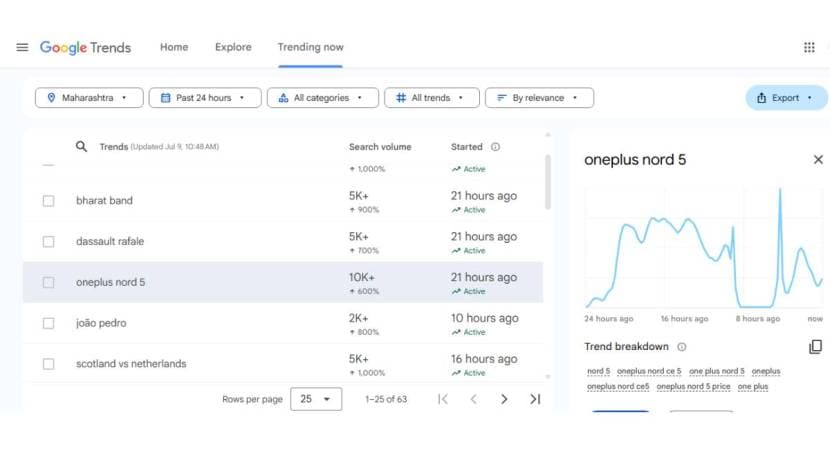830x466 pixels.
Task: Click the search magnifier icon in Trends header
Action: [81, 147]
